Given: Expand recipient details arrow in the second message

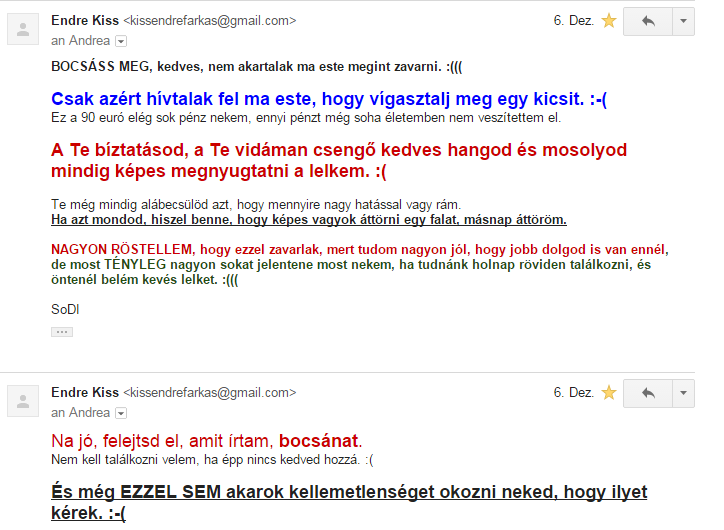Looking at the screenshot, I should pos(121,413).
